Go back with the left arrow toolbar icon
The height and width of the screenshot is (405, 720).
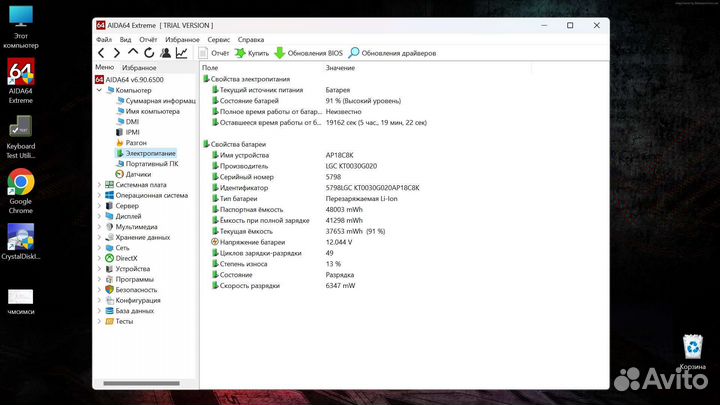coord(101,53)
